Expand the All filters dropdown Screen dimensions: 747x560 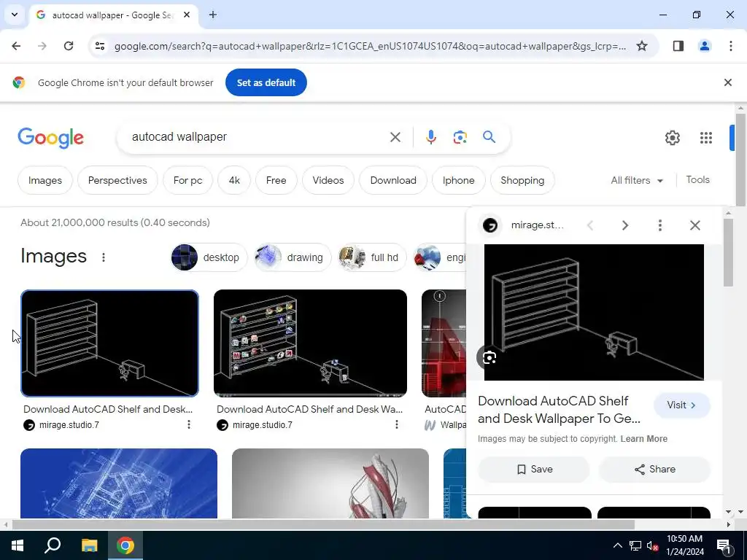[x=637, y=181]
